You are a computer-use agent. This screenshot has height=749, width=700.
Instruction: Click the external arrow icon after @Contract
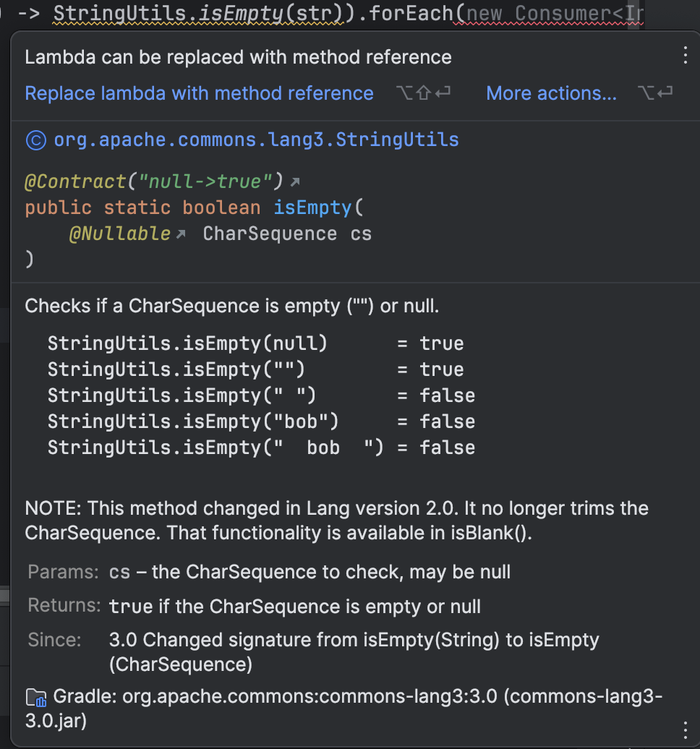(294, 182)
